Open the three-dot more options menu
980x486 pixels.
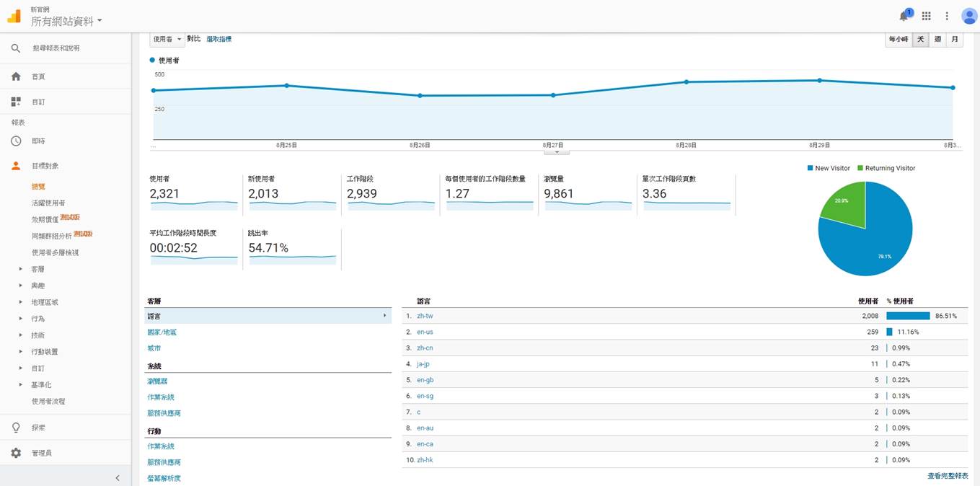click(947, 16)
